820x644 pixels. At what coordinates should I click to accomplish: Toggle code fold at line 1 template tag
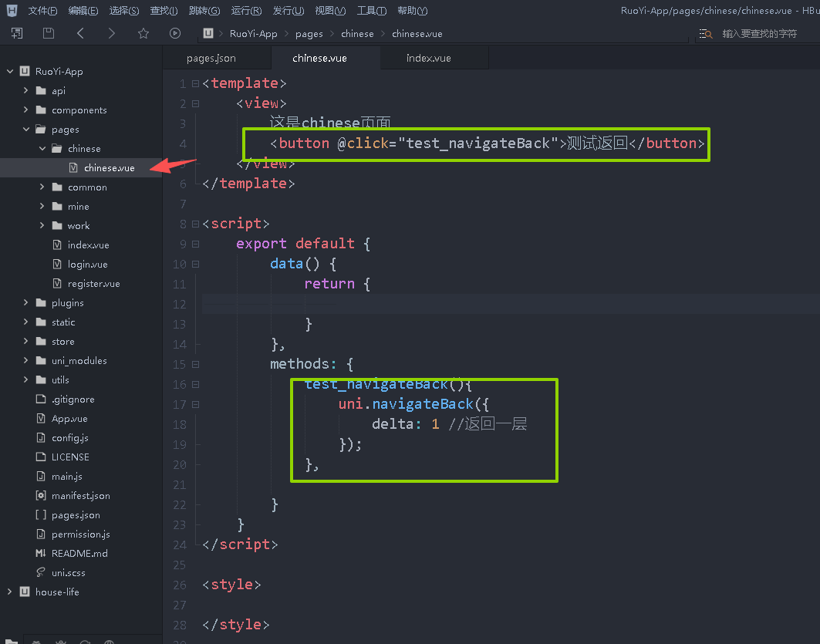click(195, 83)
